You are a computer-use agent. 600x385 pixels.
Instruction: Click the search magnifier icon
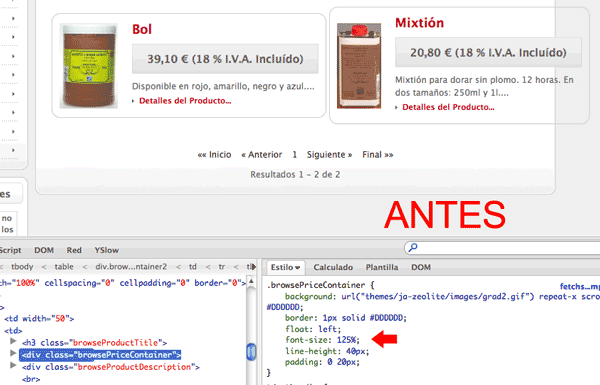pyautogui.click(x=412, y=248)
